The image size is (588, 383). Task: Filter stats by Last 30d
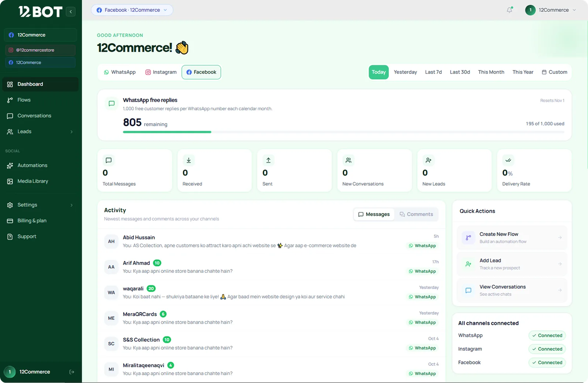click(x=460, y=72)
